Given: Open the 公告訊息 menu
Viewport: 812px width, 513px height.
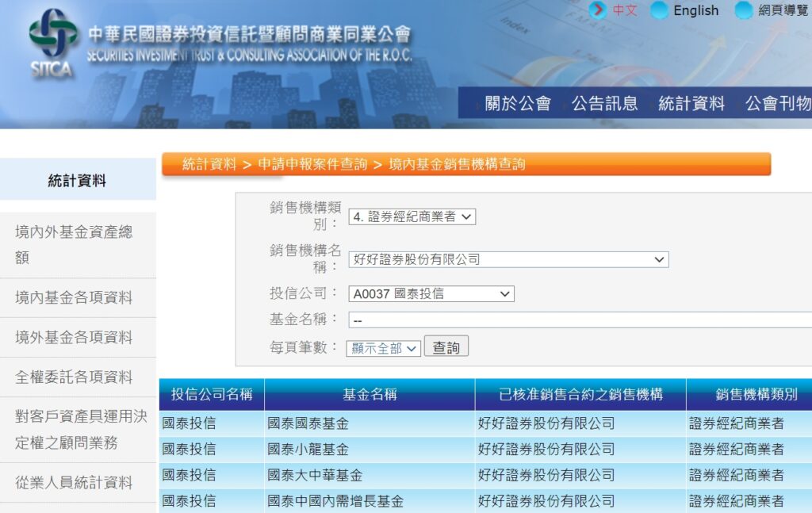Looking at the screenshot, I should coord(604,104).
